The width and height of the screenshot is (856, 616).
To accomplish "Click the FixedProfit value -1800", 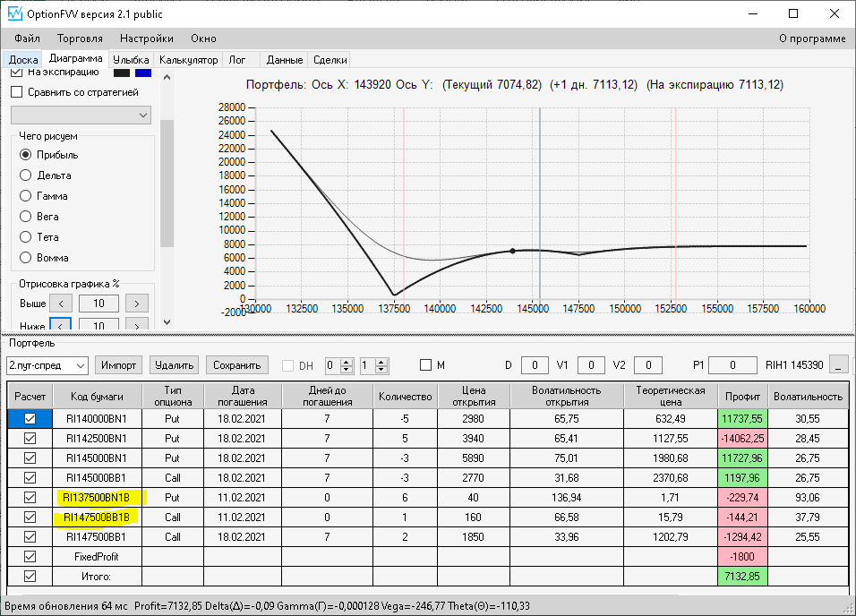I will click(742, 557).
